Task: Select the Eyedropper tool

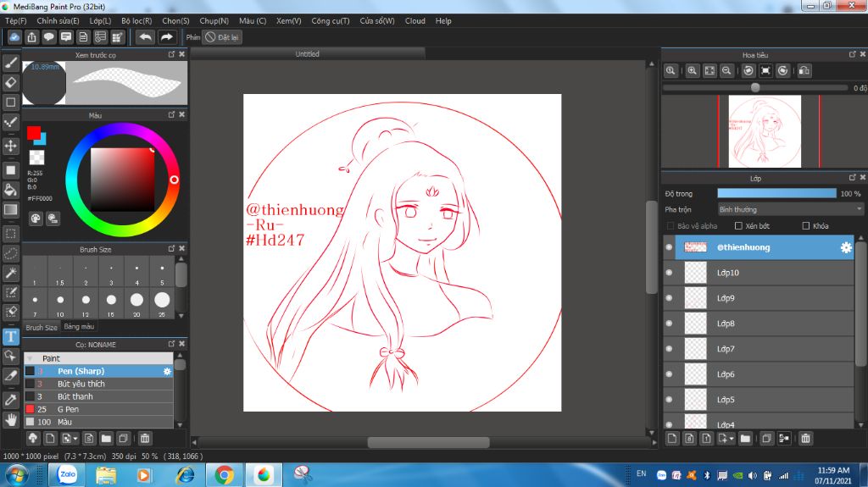Action: 10,400
